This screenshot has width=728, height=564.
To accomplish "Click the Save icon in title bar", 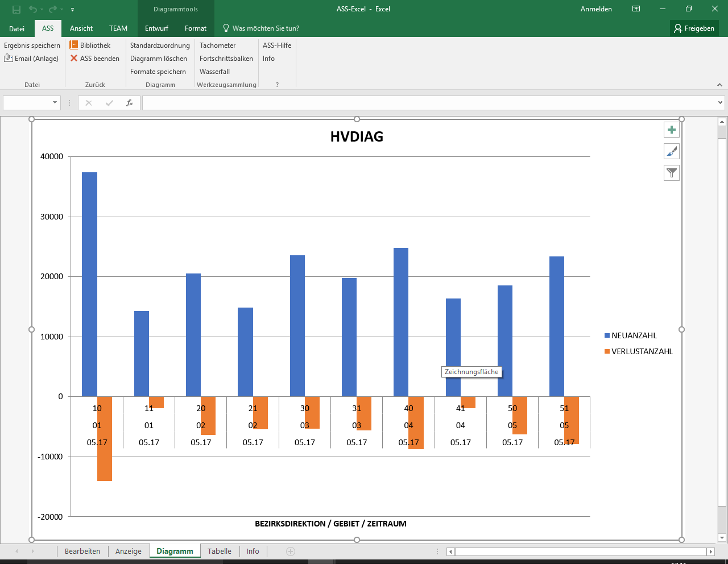I will 16,9.
